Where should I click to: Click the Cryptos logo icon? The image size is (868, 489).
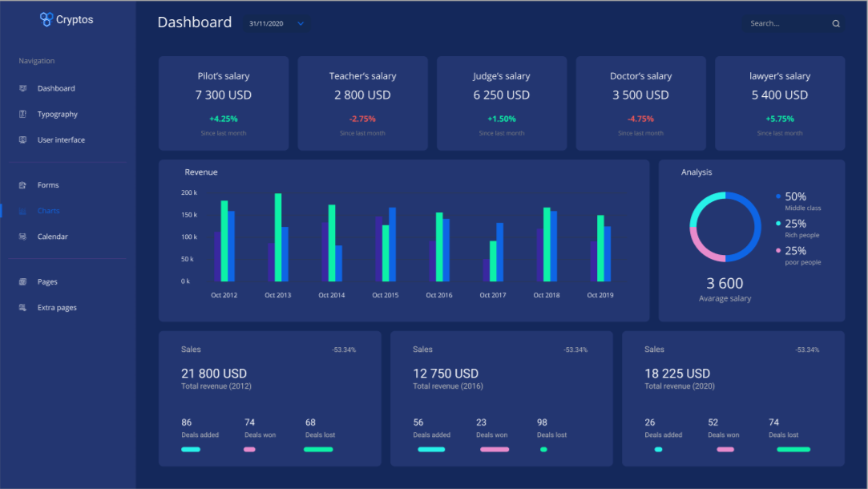point(46,19)
